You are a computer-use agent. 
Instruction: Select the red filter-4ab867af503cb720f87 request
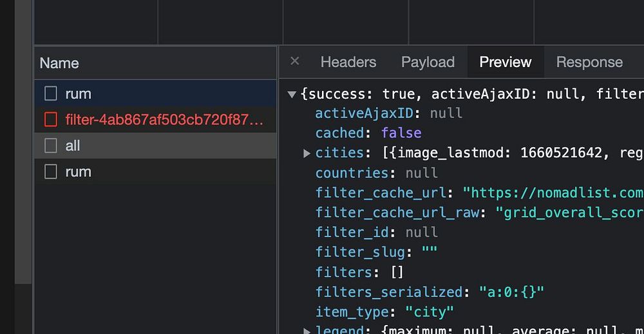(x=155, y=120)
